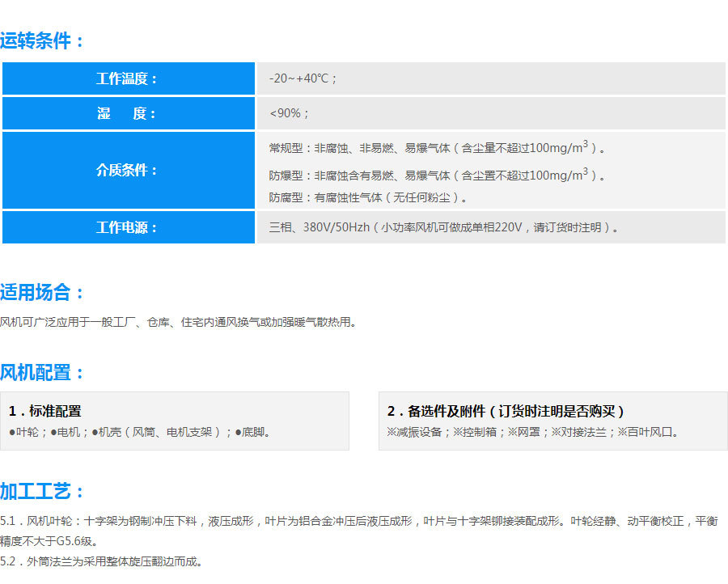Click the 风机配置 section heading
The image size is (728, 584).
[42, 372]
